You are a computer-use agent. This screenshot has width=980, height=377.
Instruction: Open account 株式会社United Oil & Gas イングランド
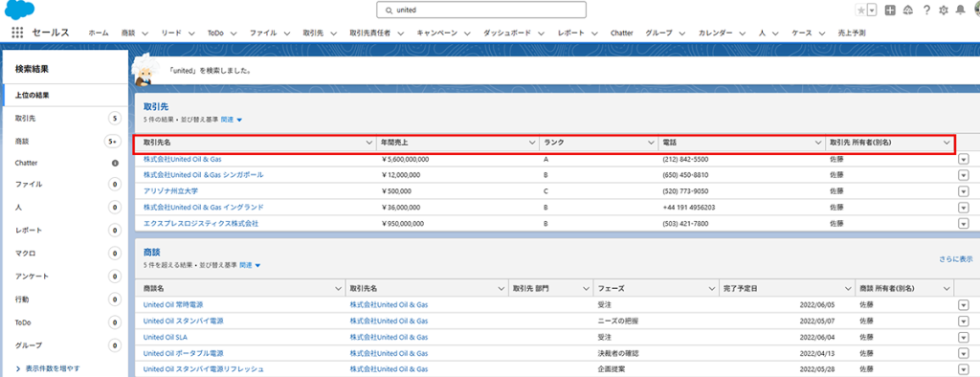click(203, 207)
